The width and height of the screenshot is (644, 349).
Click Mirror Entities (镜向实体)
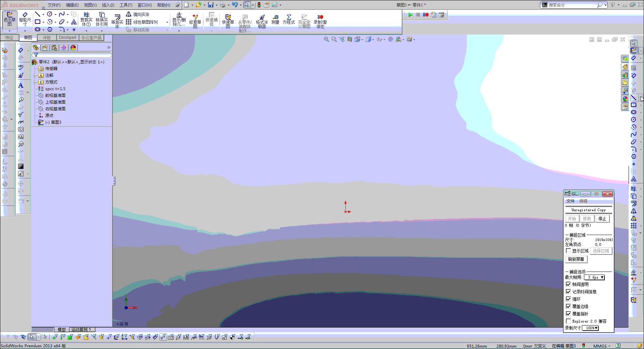(x=138, y=14)
